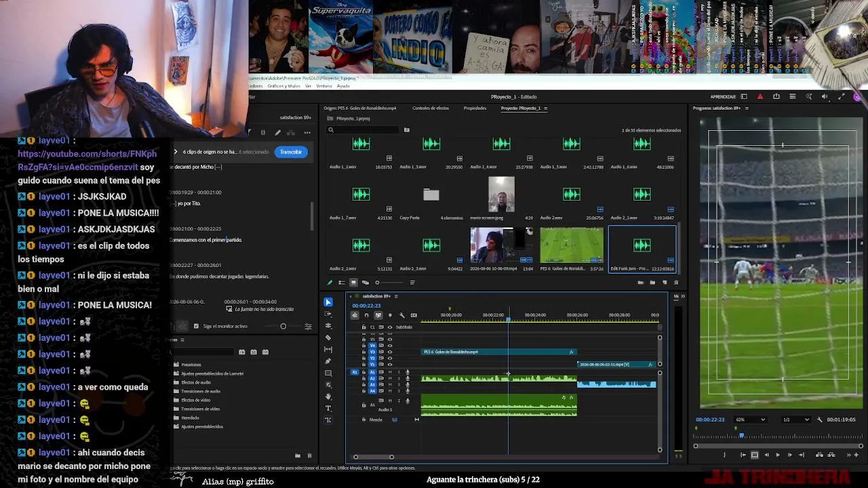Open the satisfaction 89+ sequence tab menu

pos(396,296)
